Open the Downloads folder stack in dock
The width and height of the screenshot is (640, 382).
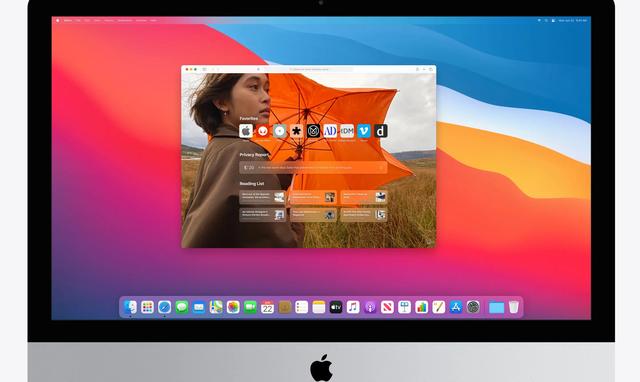coord(496,307)
